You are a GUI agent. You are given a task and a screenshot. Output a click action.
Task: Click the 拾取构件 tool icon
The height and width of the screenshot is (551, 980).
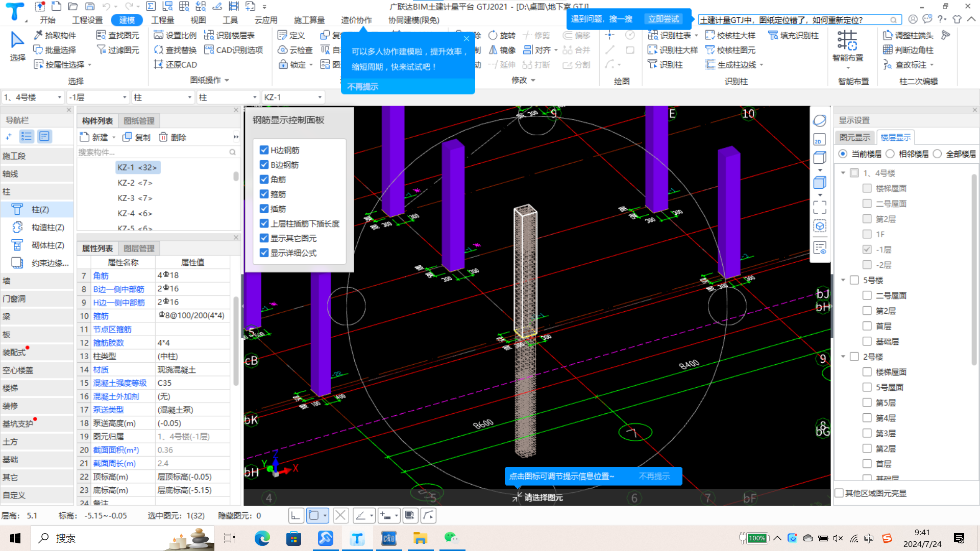(x=38, y=35)
